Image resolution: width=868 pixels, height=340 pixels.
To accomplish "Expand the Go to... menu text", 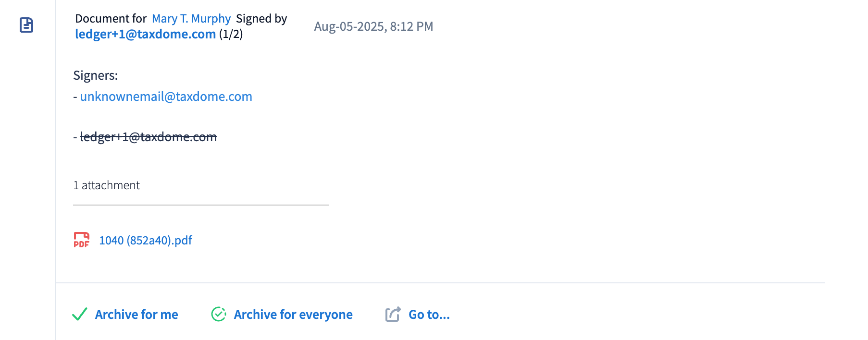I will point(429,315).
